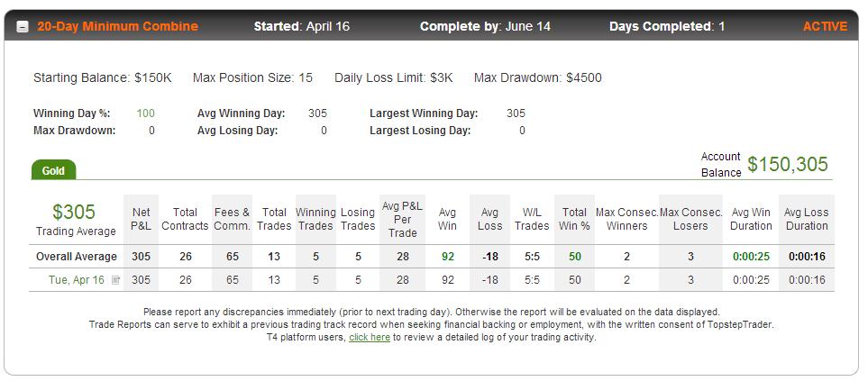The width and height of the screenshot is (868, 381).
Task: Click the Avg P&L Per Trade header
Action: click(402, 219)
